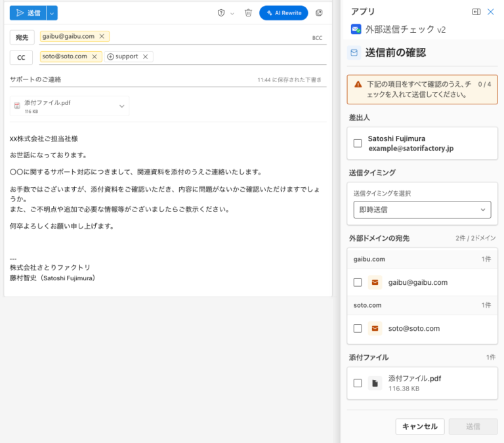
Task: Show the BCC field
Action: tap(317, 38)
